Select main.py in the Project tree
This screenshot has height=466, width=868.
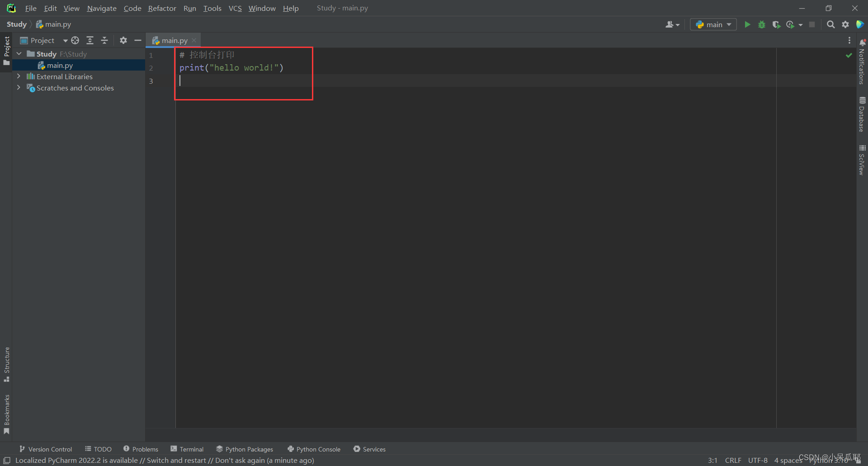[x=79, y=65]
